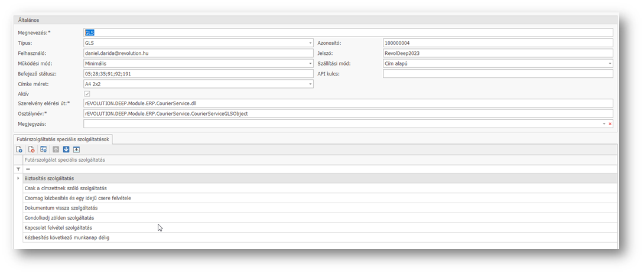
Task: Click the delete record icon with red X
Action: [31, 149]
